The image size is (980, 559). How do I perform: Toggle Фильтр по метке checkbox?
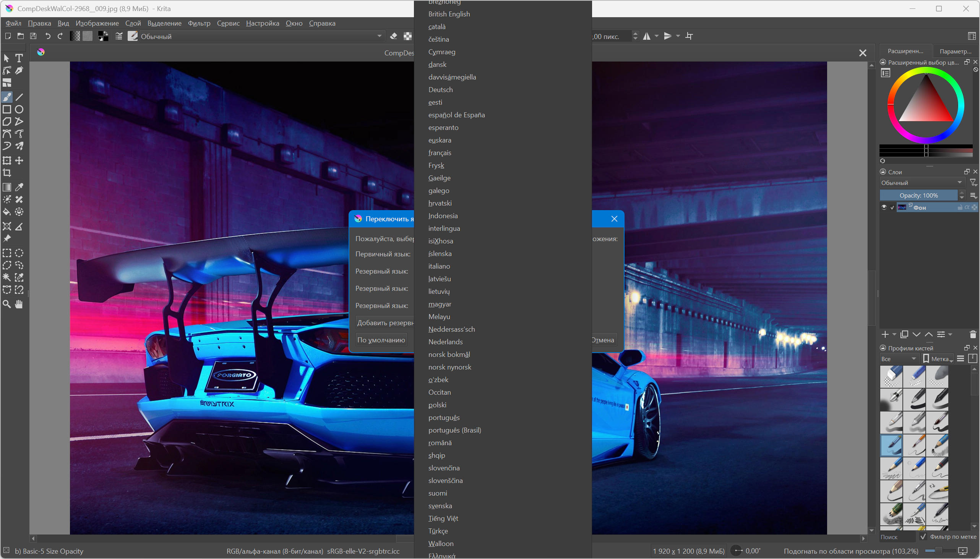click(x=923, y=537)
